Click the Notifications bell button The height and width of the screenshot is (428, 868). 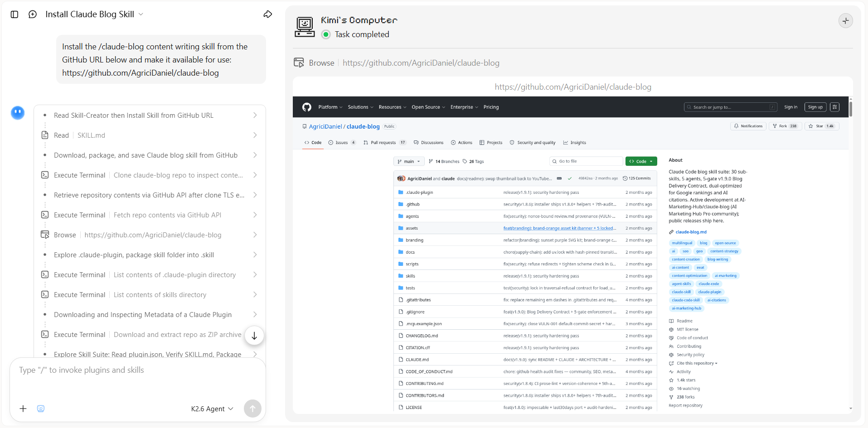point(748,126)
